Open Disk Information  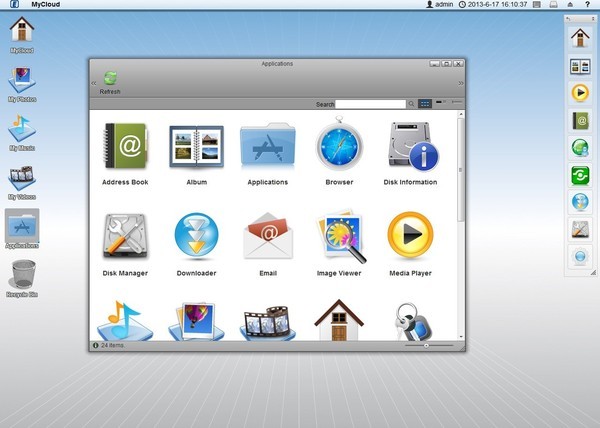(x=410, y=148)
